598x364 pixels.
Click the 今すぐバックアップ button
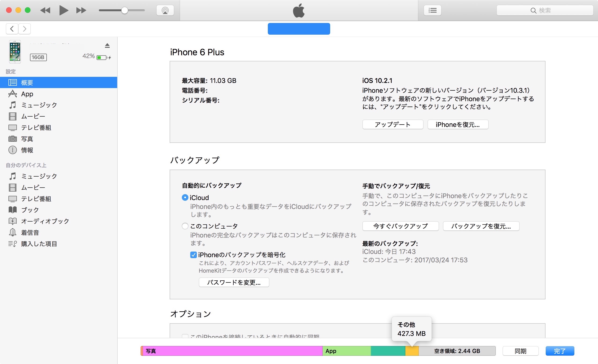pyautogui.click(x=400, y=226)
